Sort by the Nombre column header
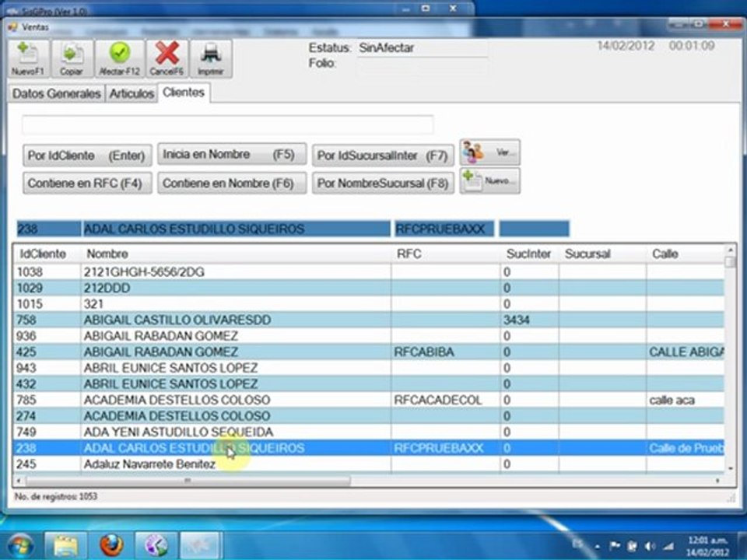747x560 pixels. click(x=236, y=254)
